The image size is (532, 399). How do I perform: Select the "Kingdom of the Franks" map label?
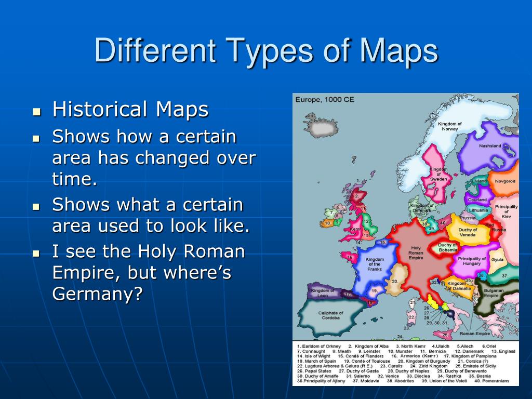375,264
